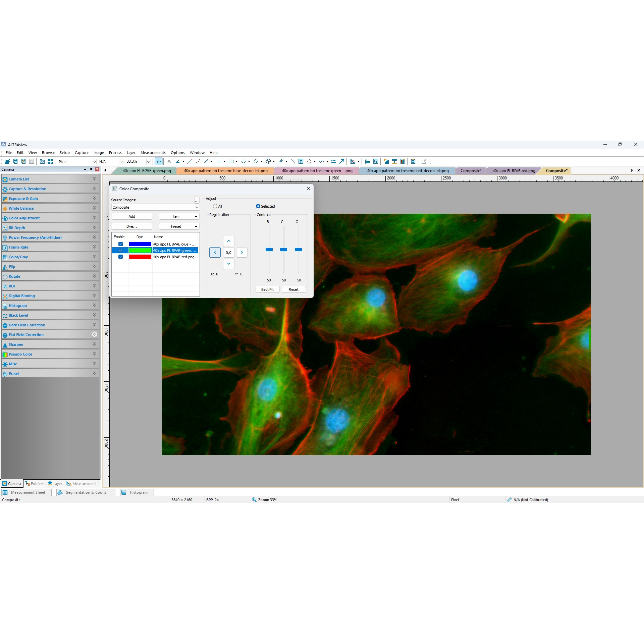
Task: Open the Segmentation & Count panel
Action: (x=86, y=492)
